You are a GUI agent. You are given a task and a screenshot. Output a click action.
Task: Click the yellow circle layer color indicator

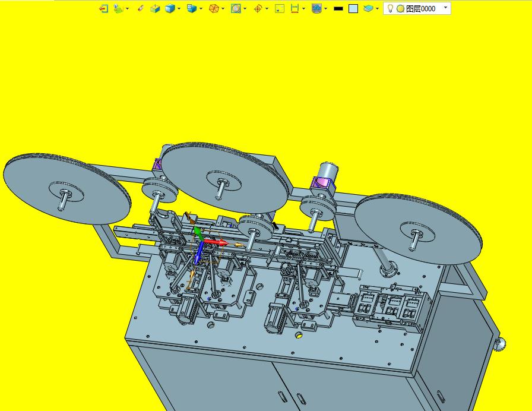click(400, 9)
